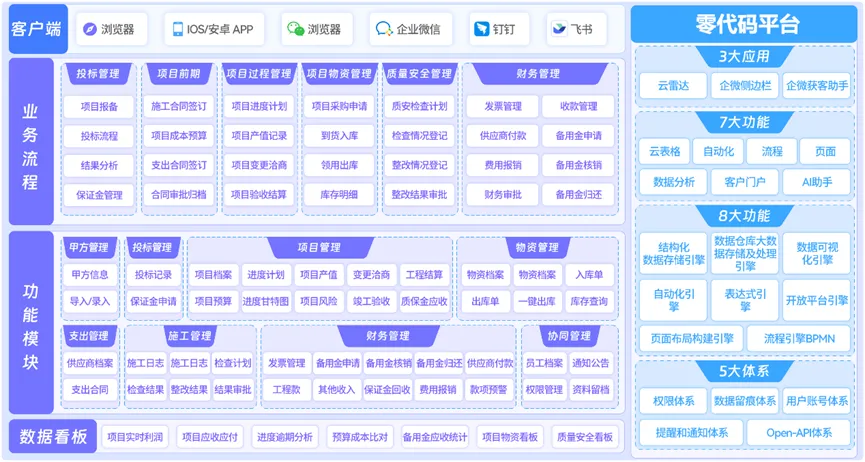The image size is (865, 462).
Task: Select the 项目风险 module
Action: click(x=318, y=301)
